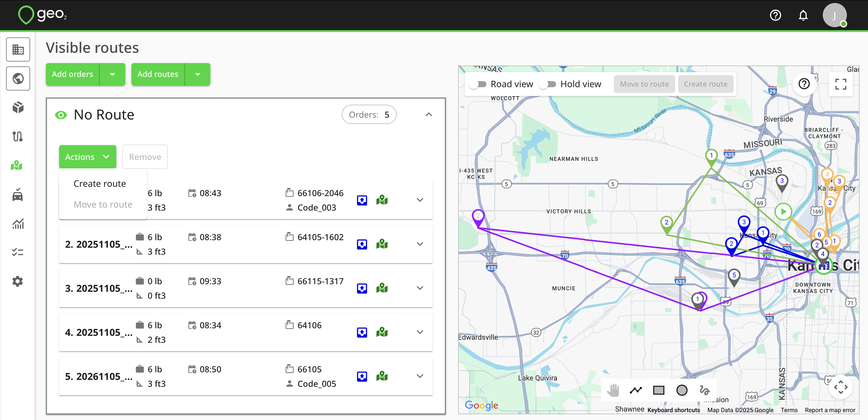Click the green play marker on map
The height and width of the screenshot is (420, 868).
click(783, 212)
